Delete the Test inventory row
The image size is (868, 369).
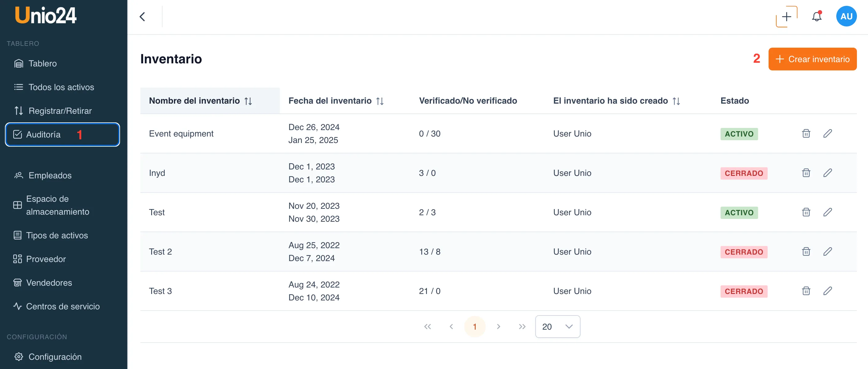click(x=806, y=212)
